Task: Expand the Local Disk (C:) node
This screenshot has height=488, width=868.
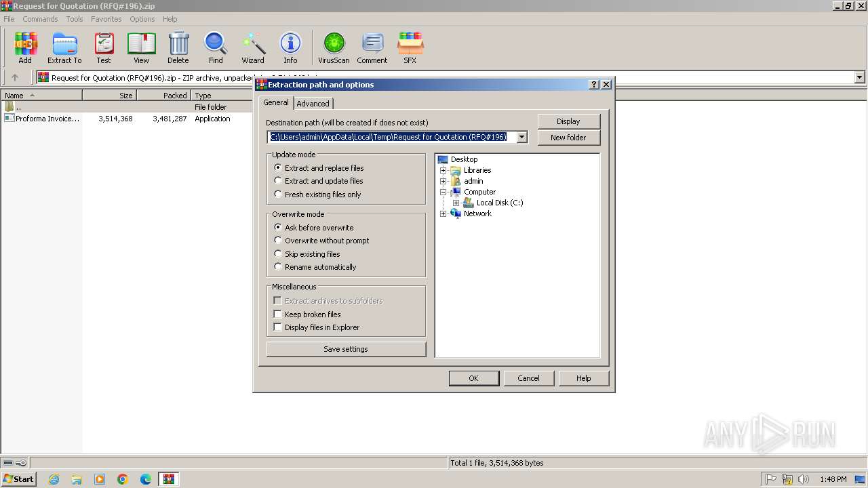Action: [x=456, y=203]
